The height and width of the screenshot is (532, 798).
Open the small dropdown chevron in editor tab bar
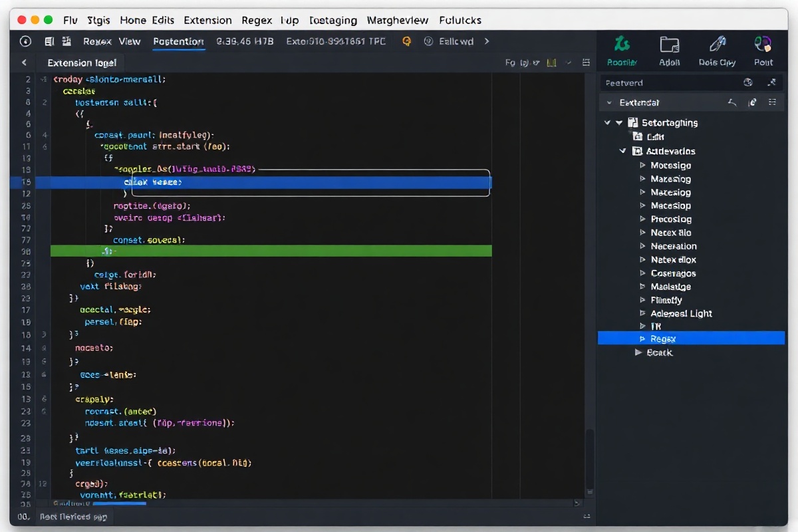pos(569,63)
